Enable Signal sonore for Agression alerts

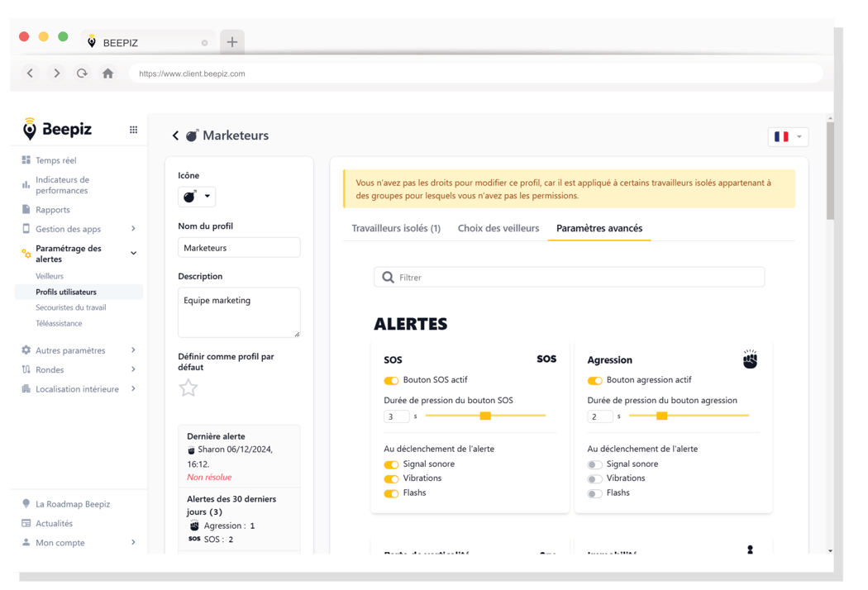[x=594, y=464]
